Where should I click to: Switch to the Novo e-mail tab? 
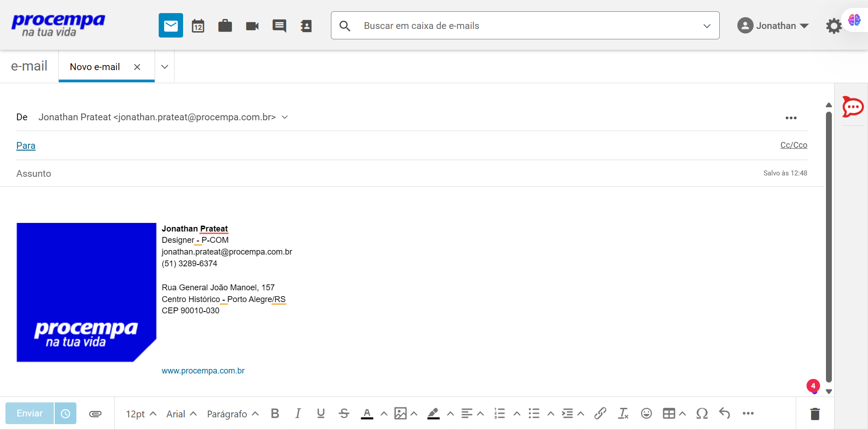(x=95, y=66)
